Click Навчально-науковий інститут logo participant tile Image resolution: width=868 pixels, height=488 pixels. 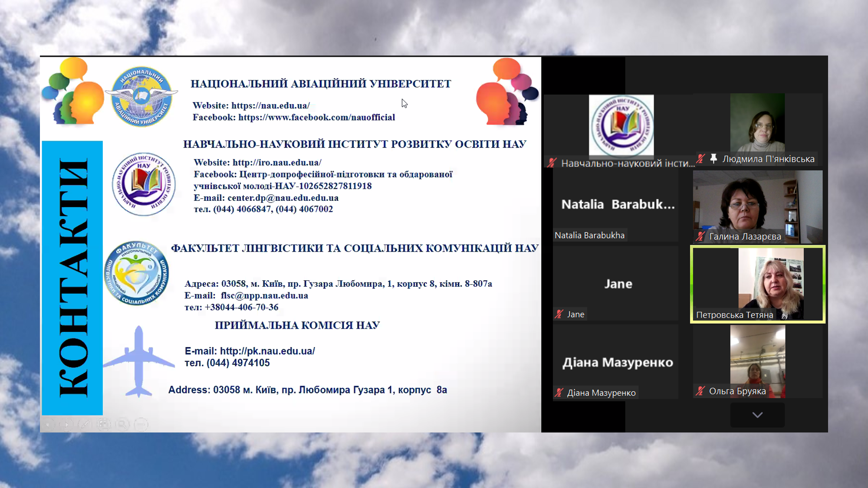[621, 126]
